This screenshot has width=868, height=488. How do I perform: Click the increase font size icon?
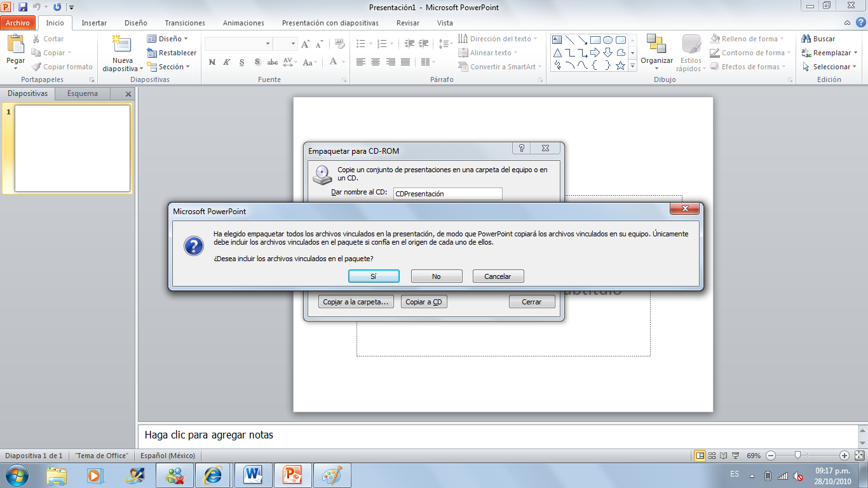[306, 44]
